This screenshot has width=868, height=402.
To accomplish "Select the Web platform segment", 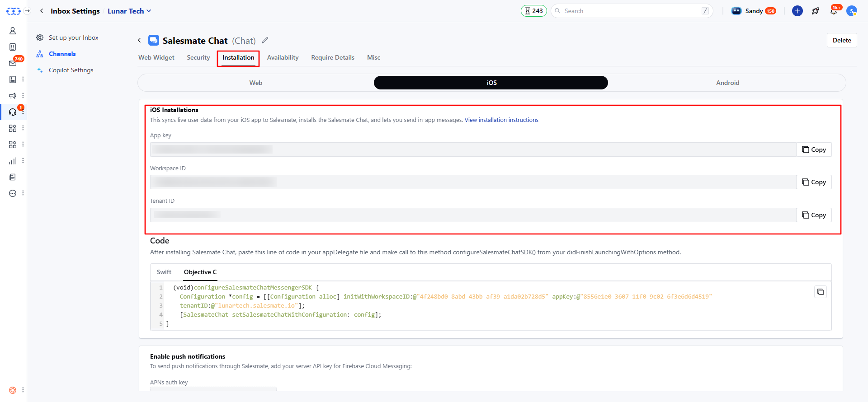I will tap(256, 83).
